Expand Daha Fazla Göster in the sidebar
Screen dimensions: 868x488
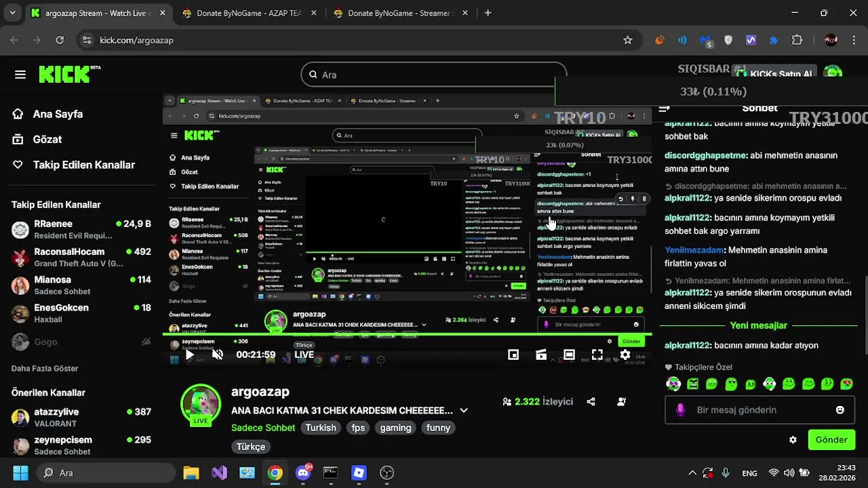(x=45, y=368)
